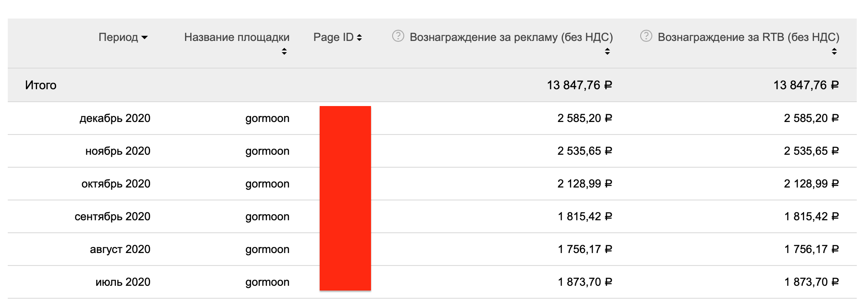This screenshot has width=868, height=300.
Task: Click the sort arrows under Название площадки
Action: [x=284, y=52]
